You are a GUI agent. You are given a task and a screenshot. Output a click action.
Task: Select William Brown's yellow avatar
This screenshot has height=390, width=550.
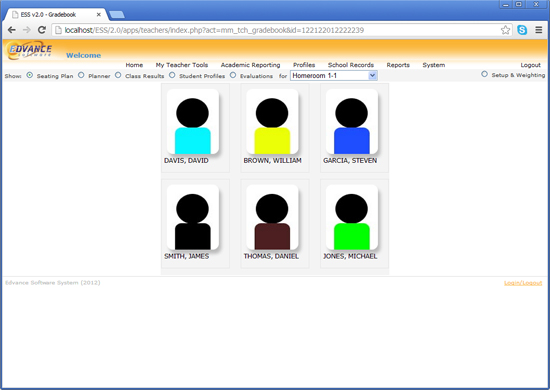pos(272,121)
